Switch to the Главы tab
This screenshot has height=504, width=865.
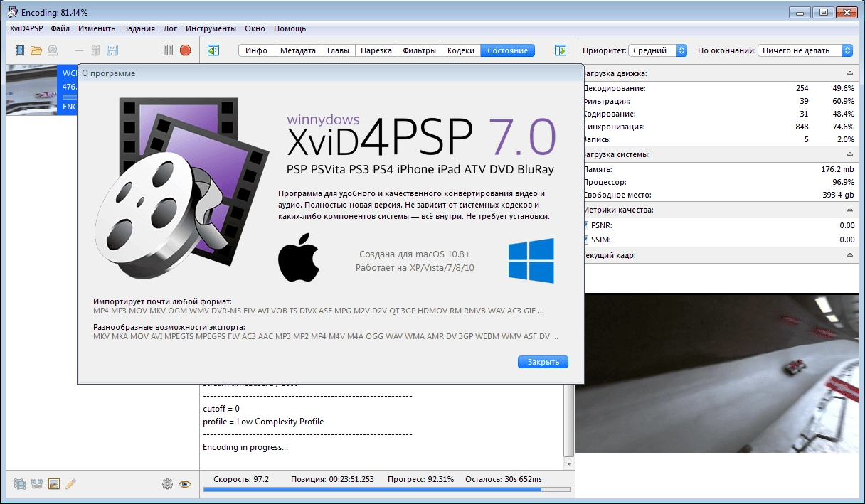coord(338,50)
